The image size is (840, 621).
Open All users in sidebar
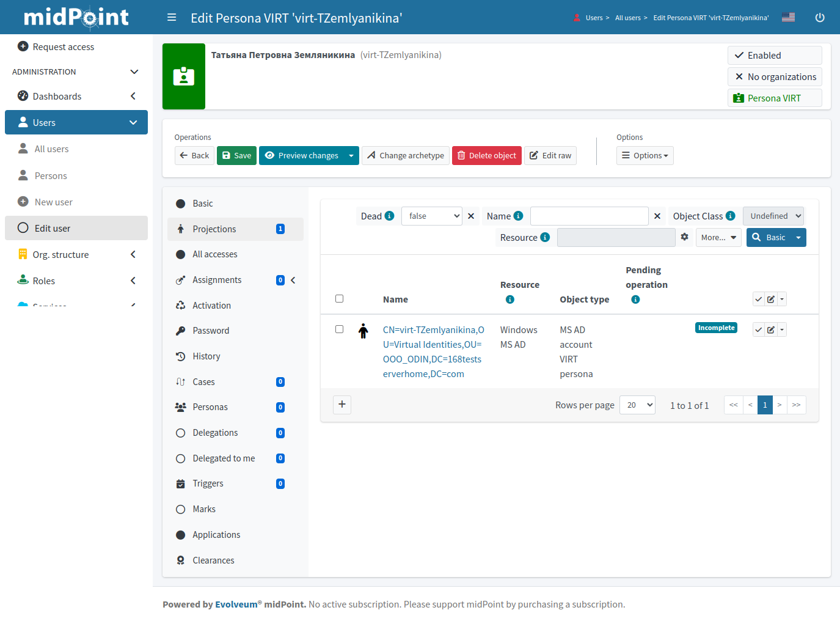tap(76, 149)
